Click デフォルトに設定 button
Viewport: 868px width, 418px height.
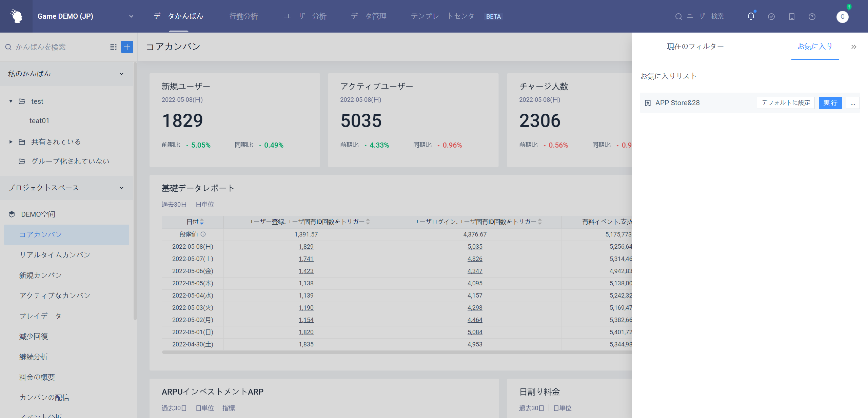pyautogui.click(x=786, y=103)
